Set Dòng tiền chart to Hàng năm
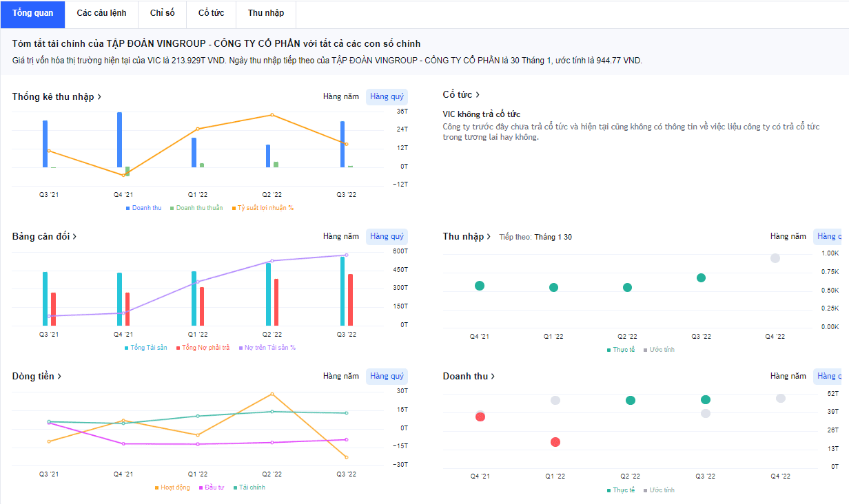The height and width of the screenshot is (504, 849). click(341, 376)
